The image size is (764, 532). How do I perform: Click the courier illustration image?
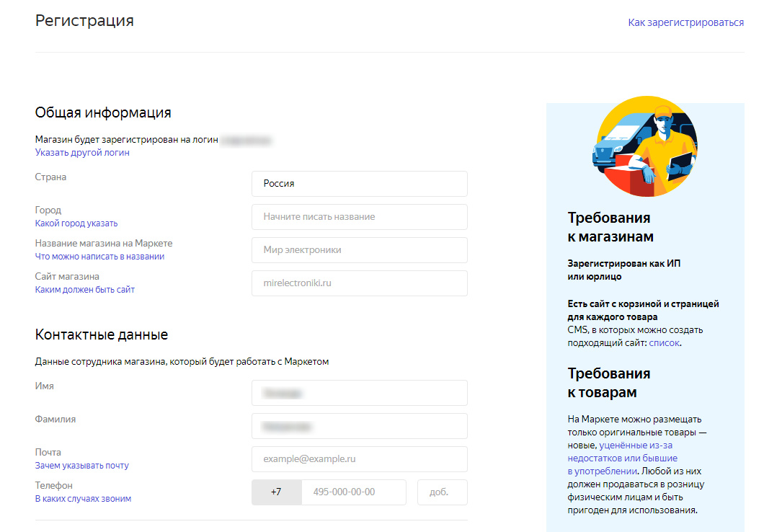click(x=646, y=146)
